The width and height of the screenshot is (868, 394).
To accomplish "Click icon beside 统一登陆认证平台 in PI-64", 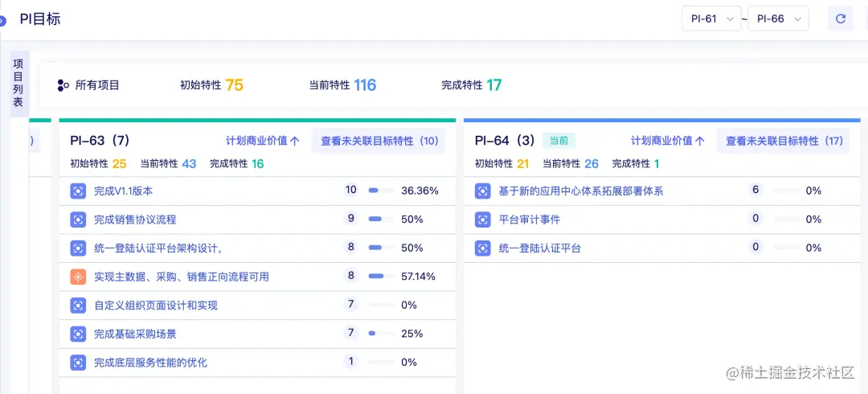I will [x=483, y=248].
